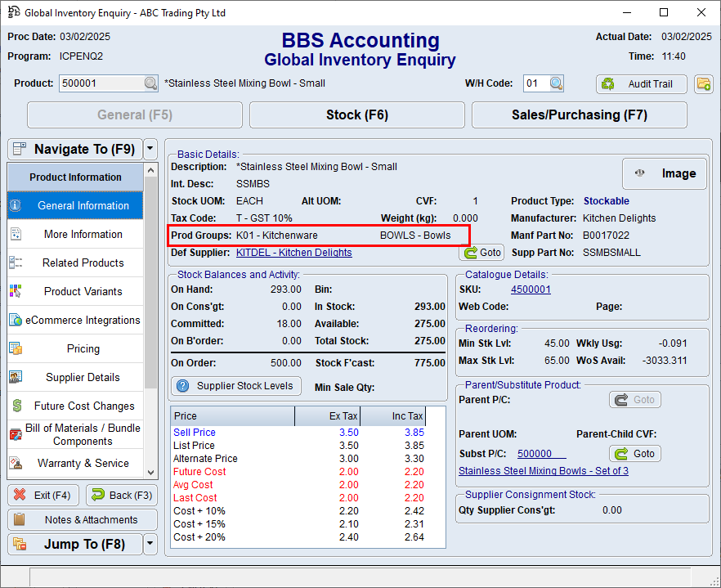Image resolution: width=721 pixels, height=588 pixels.
Task: Click the W/H Code lookup magnifier icon
Action: pos(556,83)
